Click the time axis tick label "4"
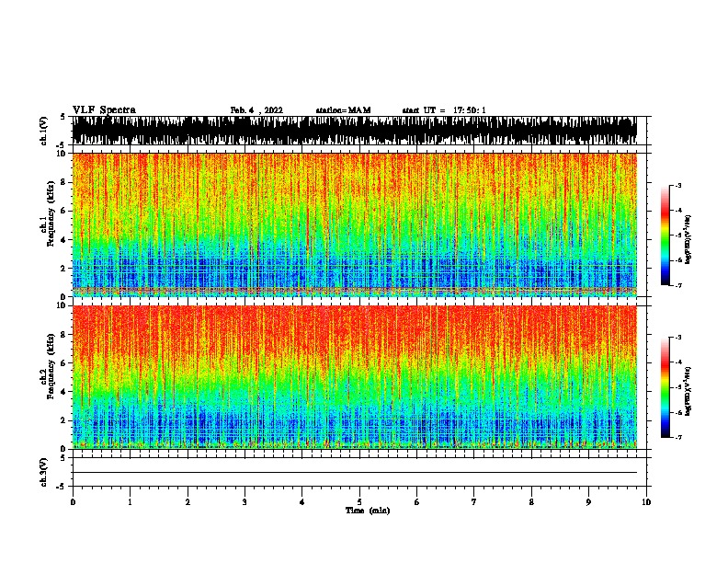Image resolution: width=728 pixels, height=563 pixels. click(302, 502)
